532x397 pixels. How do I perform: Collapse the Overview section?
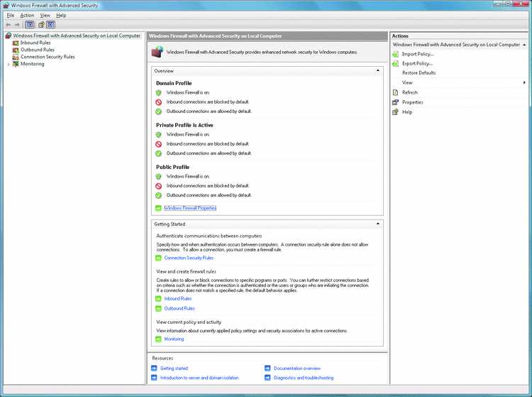click(378, 70)
